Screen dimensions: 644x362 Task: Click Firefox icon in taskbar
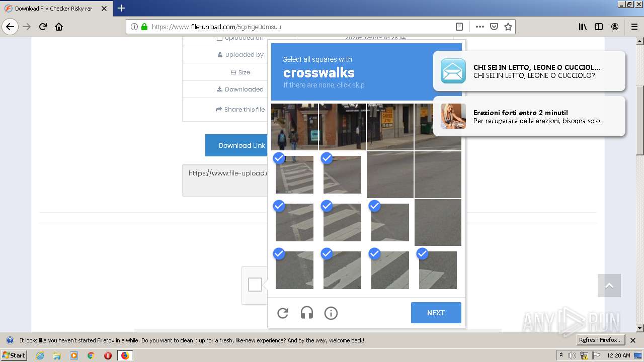(x=125, y=355)
